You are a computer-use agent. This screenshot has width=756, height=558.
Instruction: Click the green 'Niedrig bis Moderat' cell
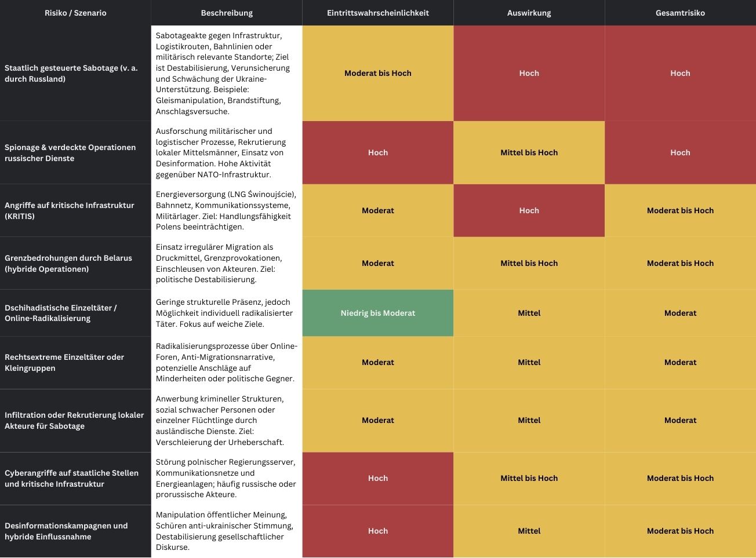point(378,313)
